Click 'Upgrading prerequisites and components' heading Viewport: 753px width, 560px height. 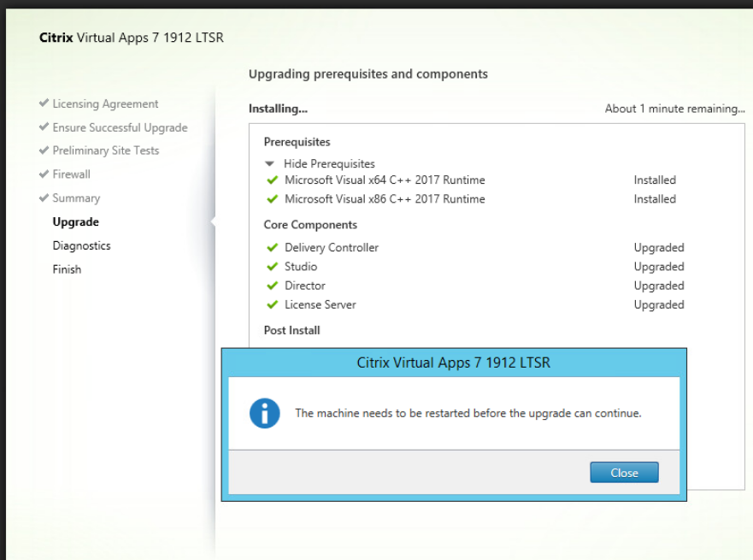368,74
